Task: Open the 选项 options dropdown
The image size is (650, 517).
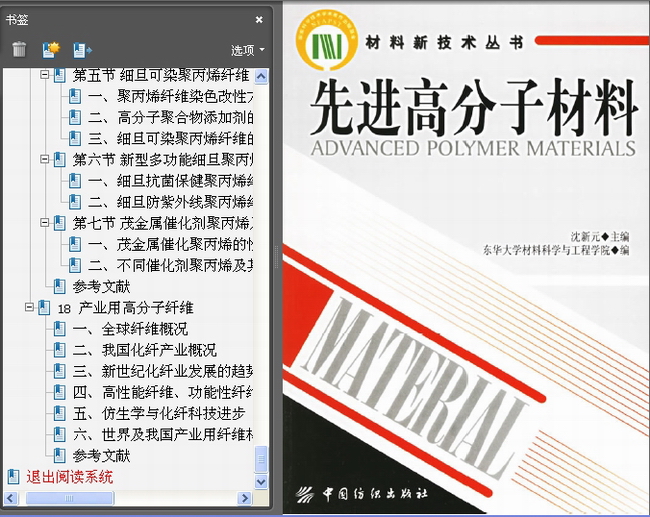Action: [247, 50]
